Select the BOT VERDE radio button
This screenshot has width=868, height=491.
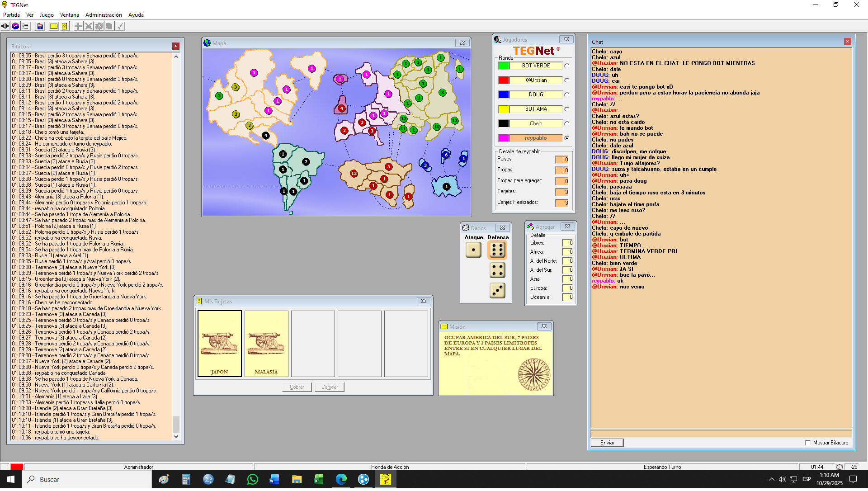click(x=566, y=66)
